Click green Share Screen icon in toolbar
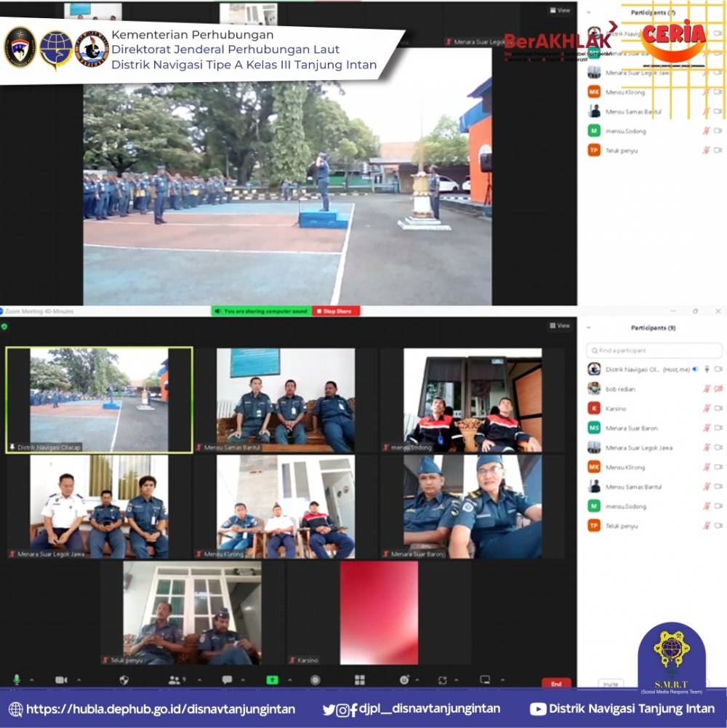 [x=273, y=680]
